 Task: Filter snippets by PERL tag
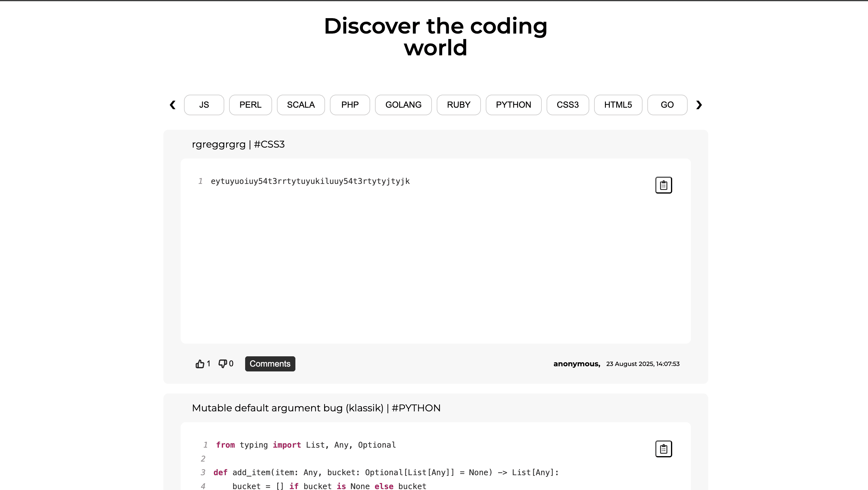(x=250, y=105)
